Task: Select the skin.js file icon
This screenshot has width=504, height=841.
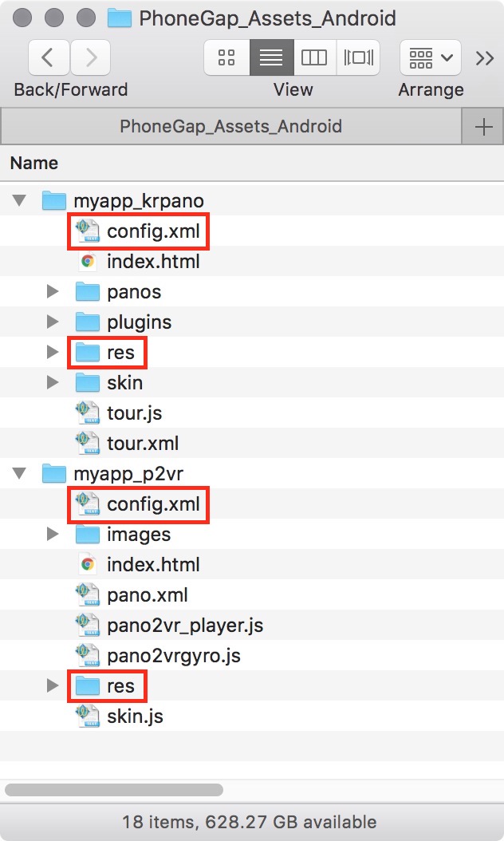Action: point(88,716)
